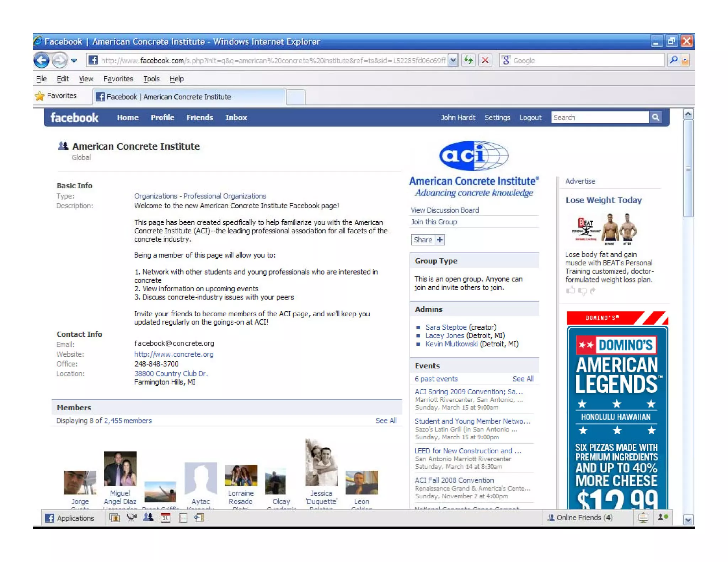Expand the Share plus button

pos(440,240)
